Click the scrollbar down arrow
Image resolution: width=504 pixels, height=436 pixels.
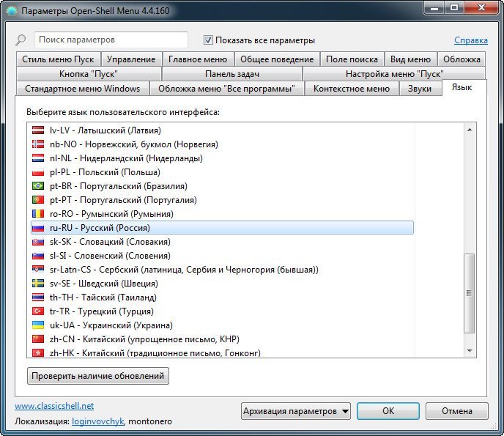tap(470, 350)
